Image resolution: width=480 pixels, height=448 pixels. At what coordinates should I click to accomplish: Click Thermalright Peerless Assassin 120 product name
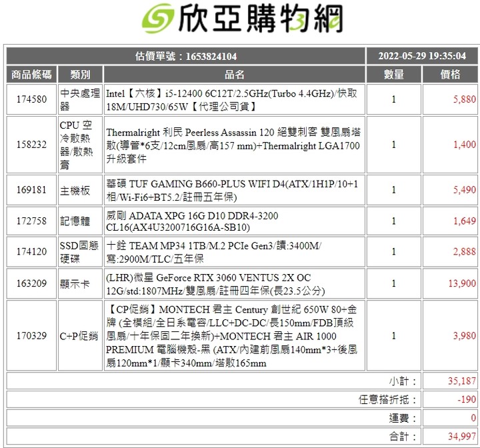233,145
